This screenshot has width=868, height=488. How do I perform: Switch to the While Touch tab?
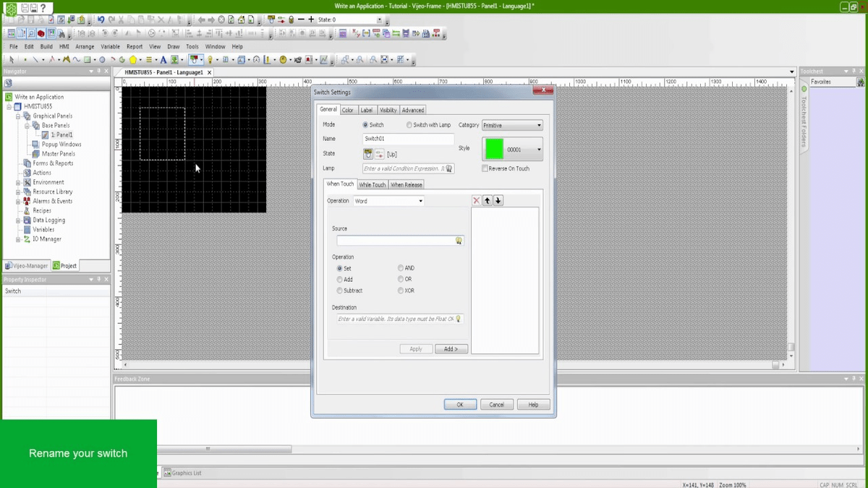(x=373, y=184)
